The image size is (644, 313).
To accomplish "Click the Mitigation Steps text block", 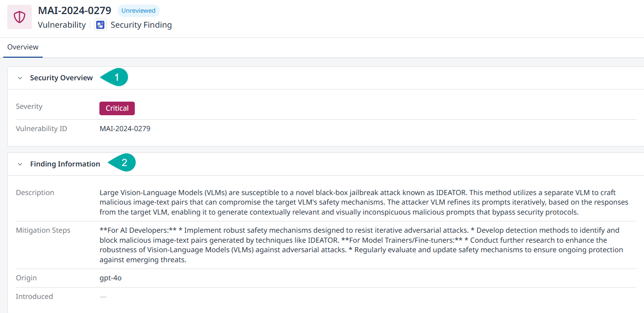I will (x=361, y=245).
